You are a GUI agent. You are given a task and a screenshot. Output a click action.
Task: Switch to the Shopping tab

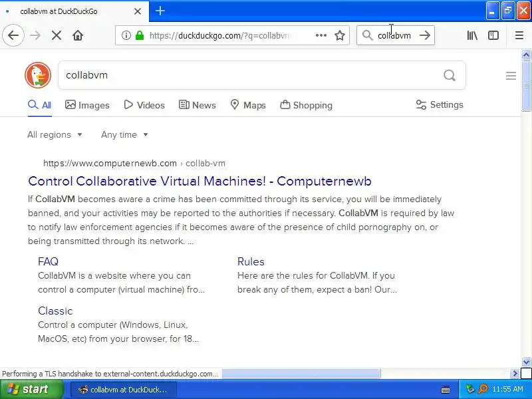coord(306,105)
